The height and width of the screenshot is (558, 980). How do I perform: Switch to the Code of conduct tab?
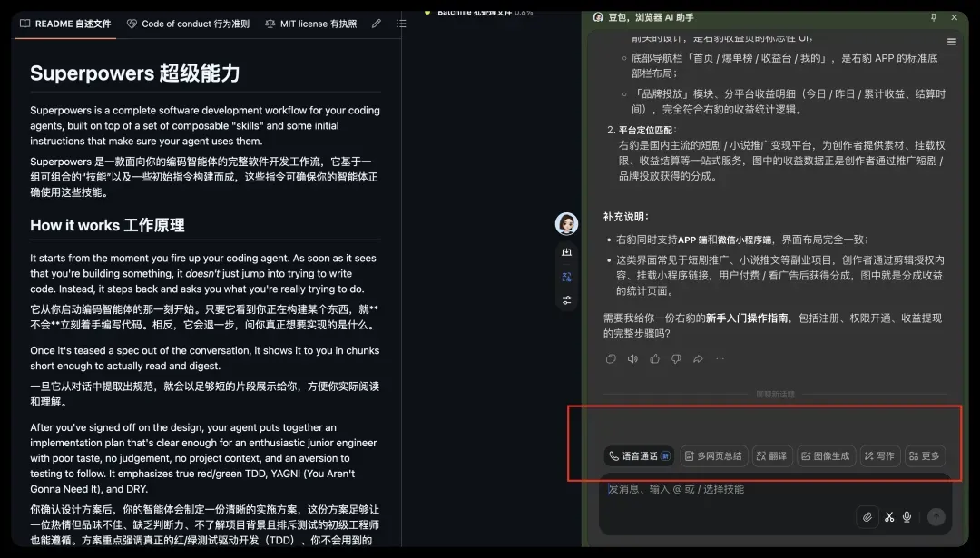[188, 24]
